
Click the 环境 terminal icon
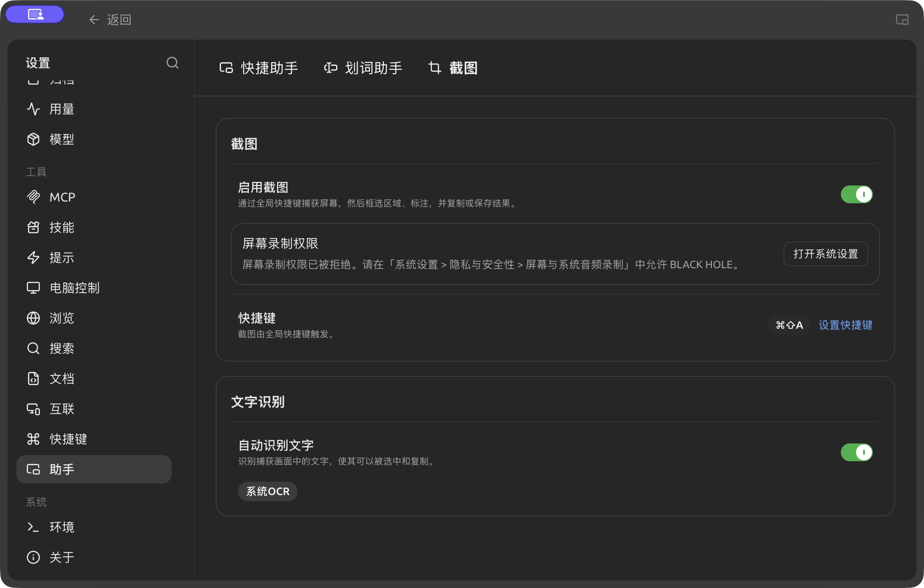coord(33,527)
